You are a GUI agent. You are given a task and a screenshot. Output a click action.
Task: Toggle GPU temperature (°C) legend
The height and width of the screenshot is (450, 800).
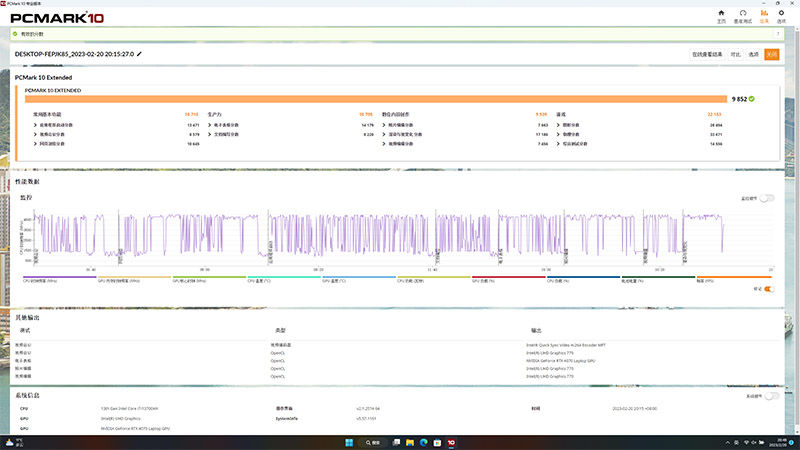point(359,279)
